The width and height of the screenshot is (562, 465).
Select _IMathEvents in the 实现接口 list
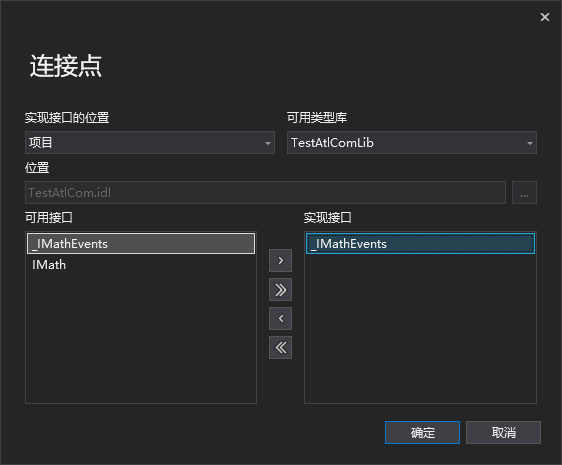pos(420,244)
